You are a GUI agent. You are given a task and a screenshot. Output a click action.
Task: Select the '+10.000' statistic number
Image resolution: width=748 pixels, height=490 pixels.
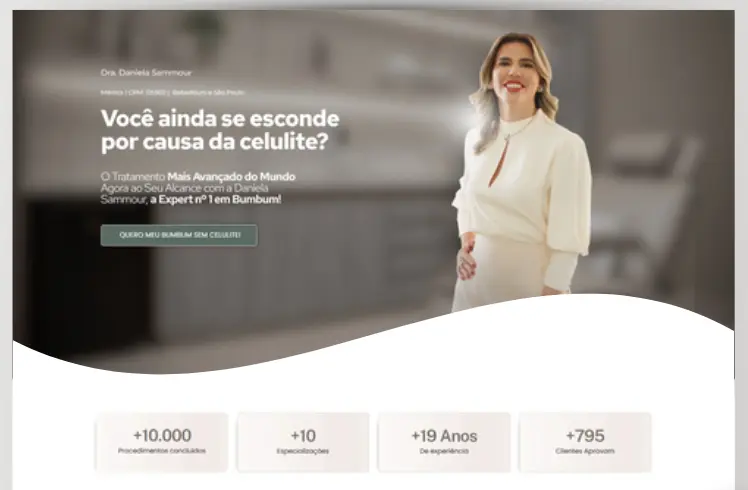[162, 435]
